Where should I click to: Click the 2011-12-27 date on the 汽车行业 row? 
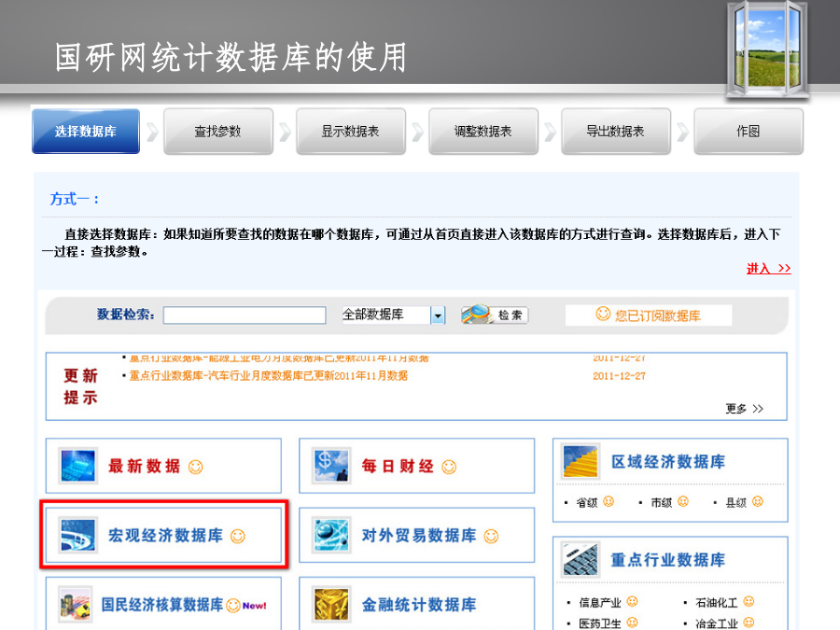[x=620, y=376]
